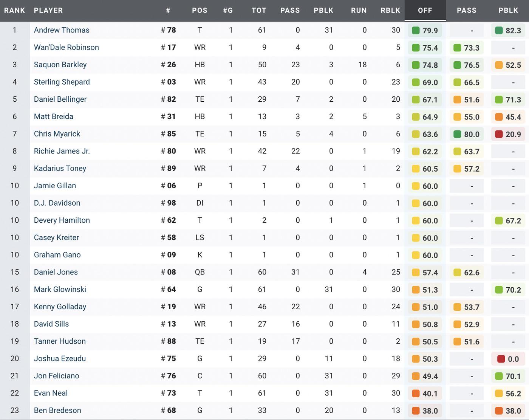Click Ben Bredeson orange 38.0 OFF grade
The image size is (529, 420).
pos(425,411)
